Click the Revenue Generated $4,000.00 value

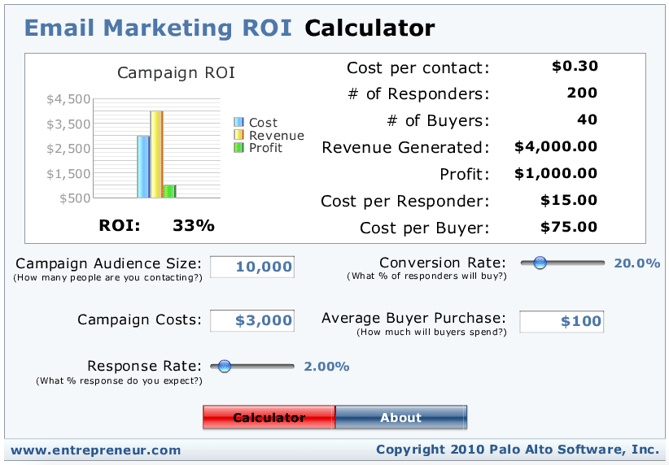pos(555,146)
